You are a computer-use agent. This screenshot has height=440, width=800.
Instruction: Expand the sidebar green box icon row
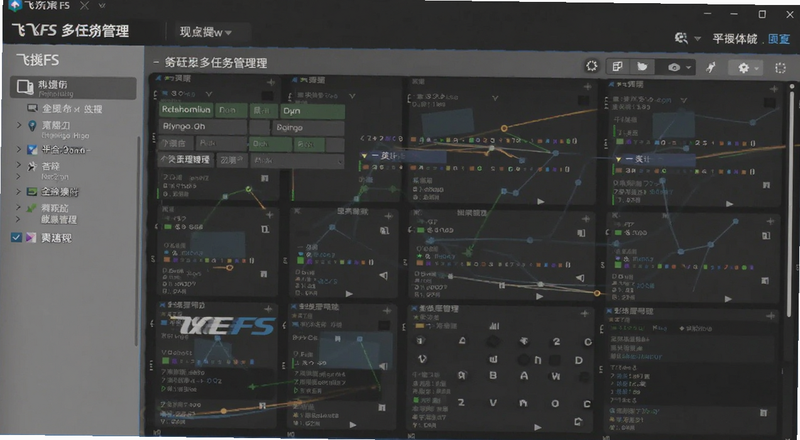19,191
